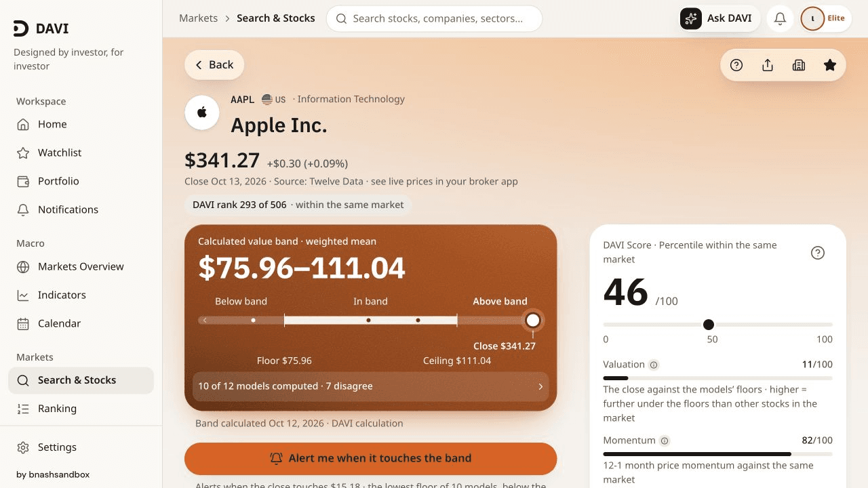Click Search & Stocks breadcrumb
868x488 pixels.
click(276, 18)
